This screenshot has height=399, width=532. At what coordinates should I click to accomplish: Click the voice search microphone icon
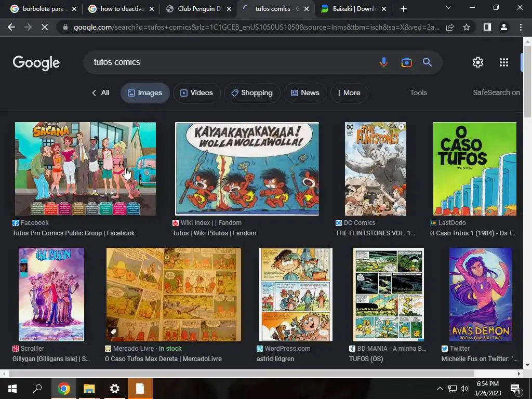(x=384, y=62)
